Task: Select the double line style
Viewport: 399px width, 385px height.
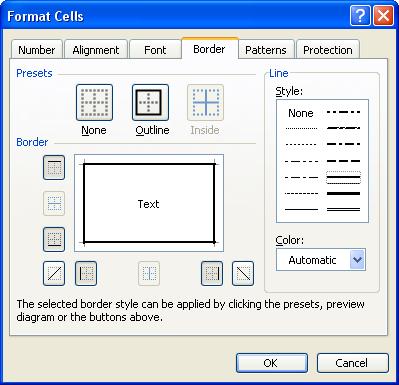Action: click(344, 210)
